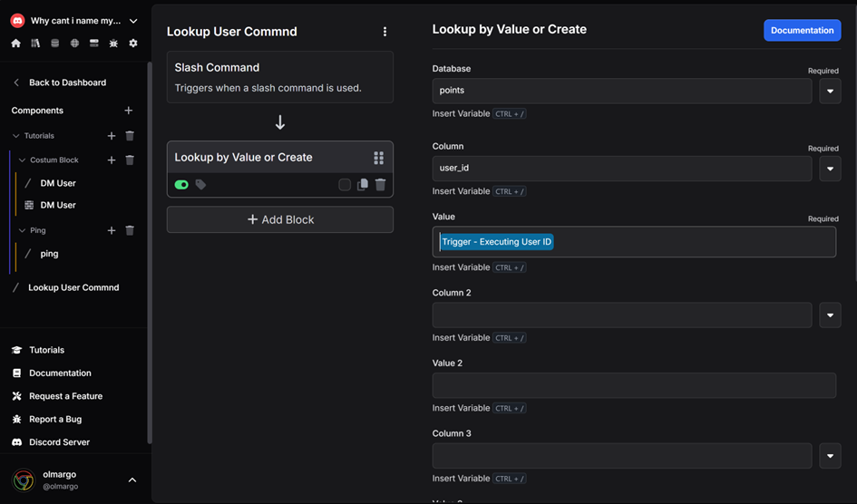Add an item to the Costum Block folder
The height and width of the screenshot is (504, 857).
click(112, 160)
